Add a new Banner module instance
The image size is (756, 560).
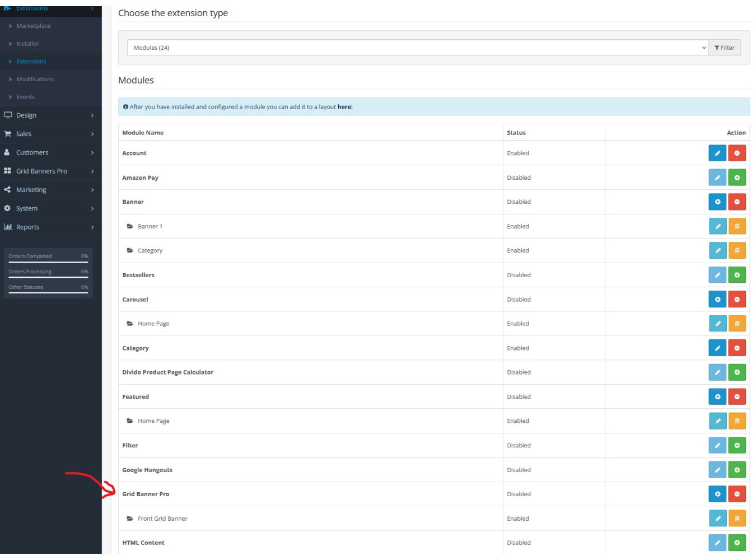click(717, 202)
